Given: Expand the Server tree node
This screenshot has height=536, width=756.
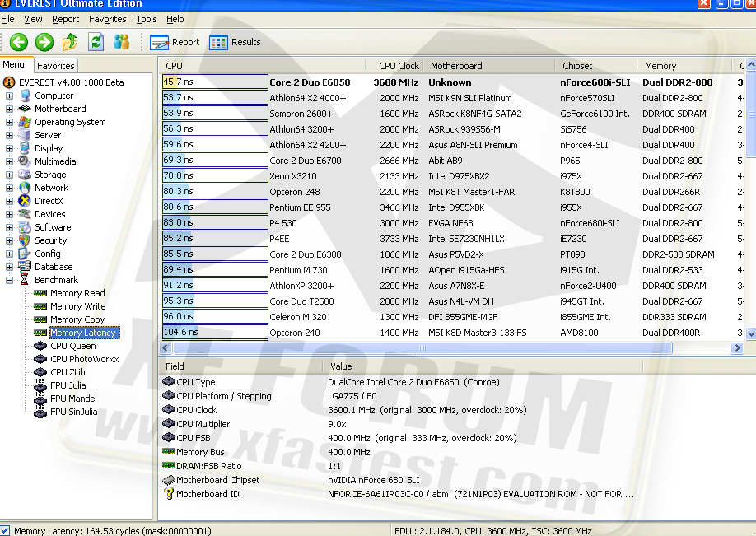Looking at the screenshot, I should pos(9,136).
